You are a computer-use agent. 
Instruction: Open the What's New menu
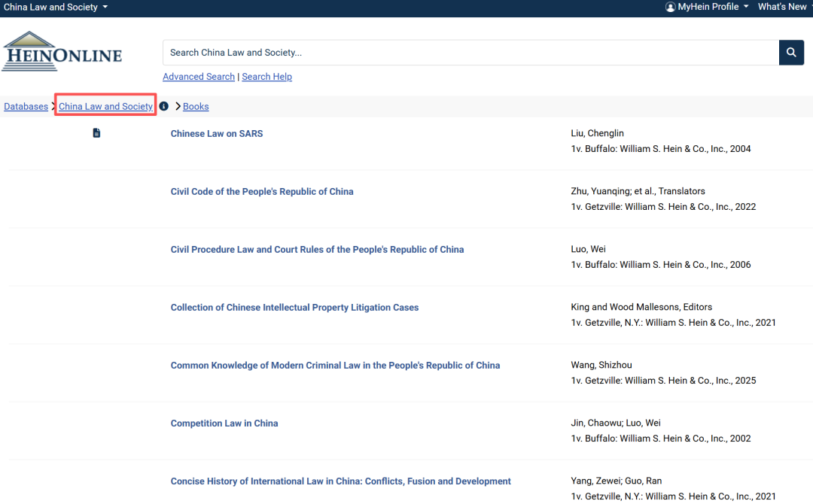pos(783,7)
